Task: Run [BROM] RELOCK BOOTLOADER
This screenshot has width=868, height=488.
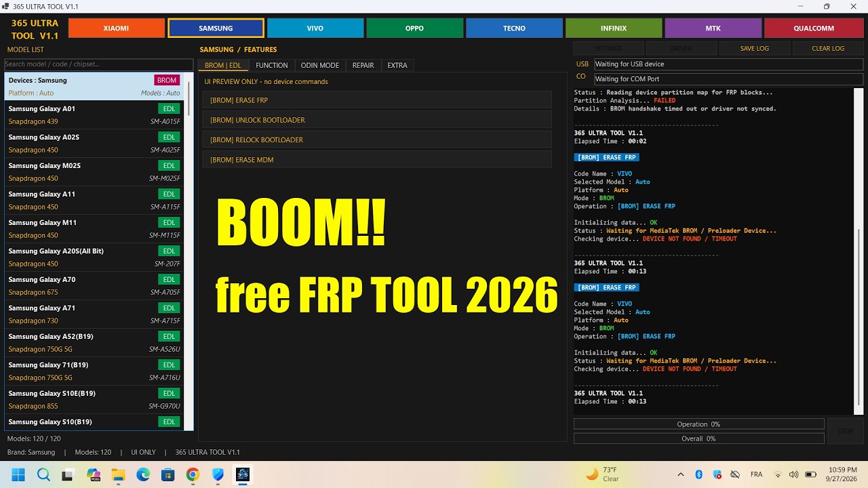Action: coord(377,140)
